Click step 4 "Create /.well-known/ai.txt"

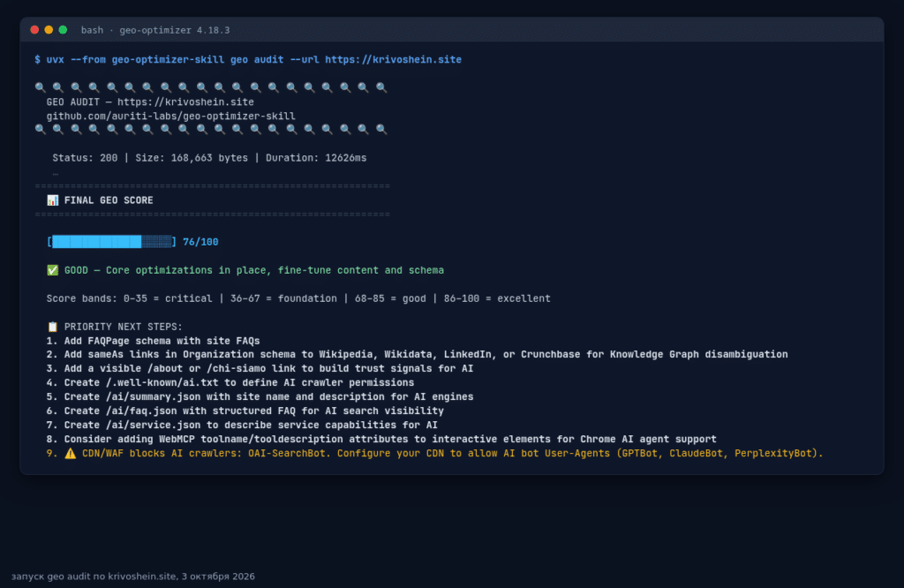pyautogui.click(x=230, y=383)
